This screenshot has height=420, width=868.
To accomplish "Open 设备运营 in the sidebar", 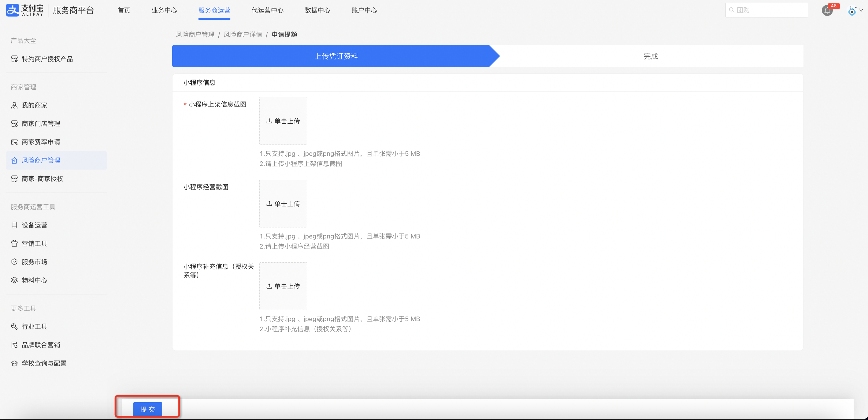I will pos(34,225).
